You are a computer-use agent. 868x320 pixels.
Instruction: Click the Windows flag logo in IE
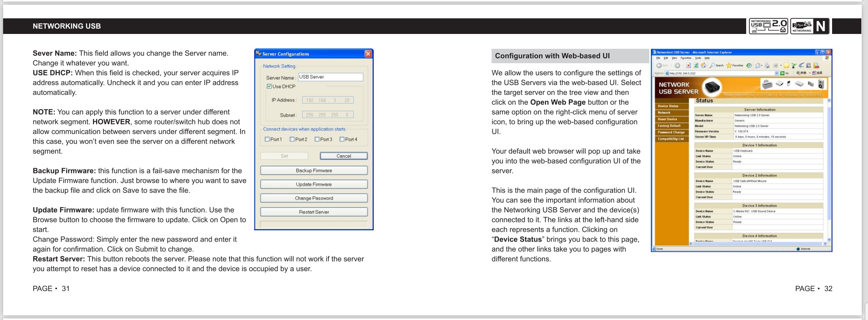(x=827, y=58)
